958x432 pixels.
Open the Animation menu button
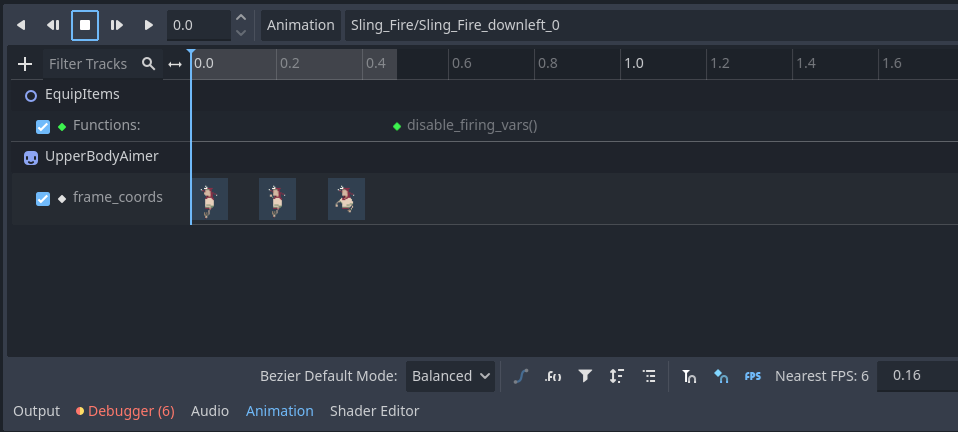coord(300,24)
